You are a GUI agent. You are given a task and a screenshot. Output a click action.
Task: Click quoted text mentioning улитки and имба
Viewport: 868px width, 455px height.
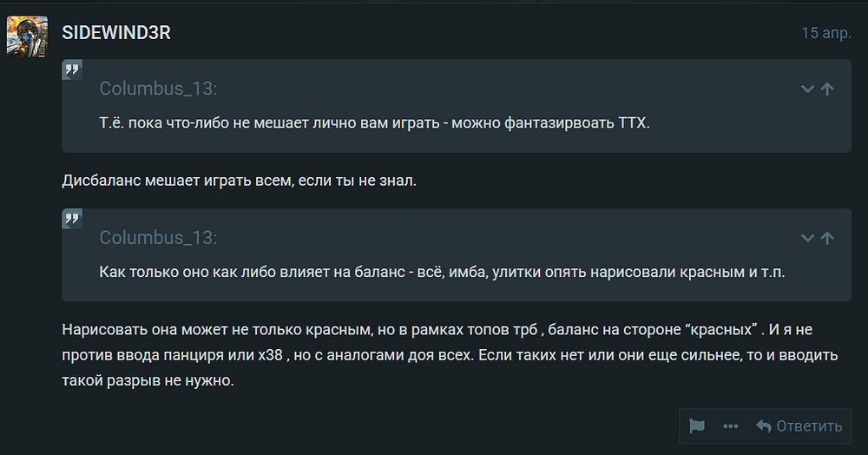[442, 272]
